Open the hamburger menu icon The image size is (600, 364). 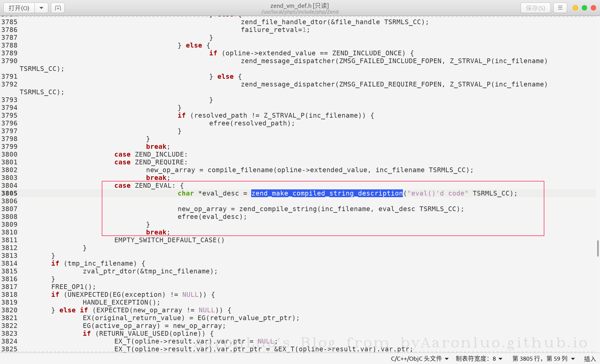[560, 8]
